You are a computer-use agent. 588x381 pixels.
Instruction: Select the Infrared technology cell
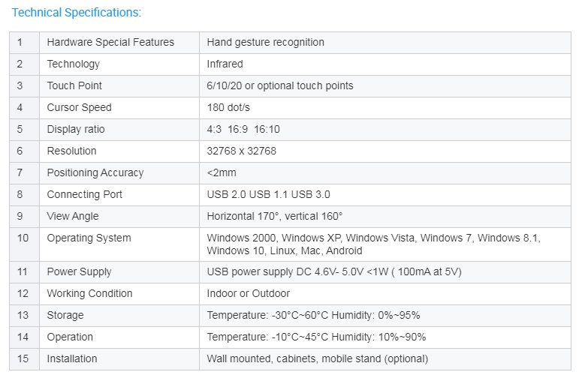pyautogui.click(x=385, y=64)
